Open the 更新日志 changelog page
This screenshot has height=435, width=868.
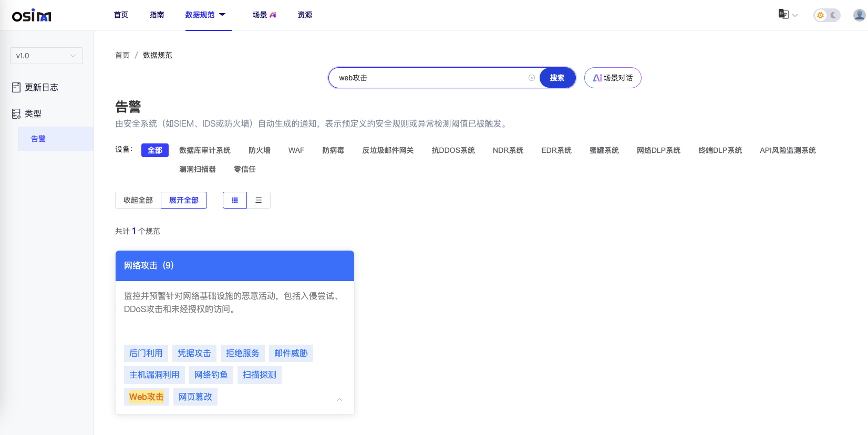click(42, 87)
